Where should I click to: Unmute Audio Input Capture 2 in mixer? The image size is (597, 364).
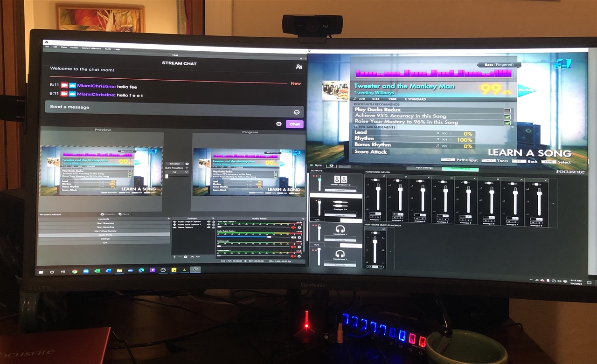(x=293, y=227)
